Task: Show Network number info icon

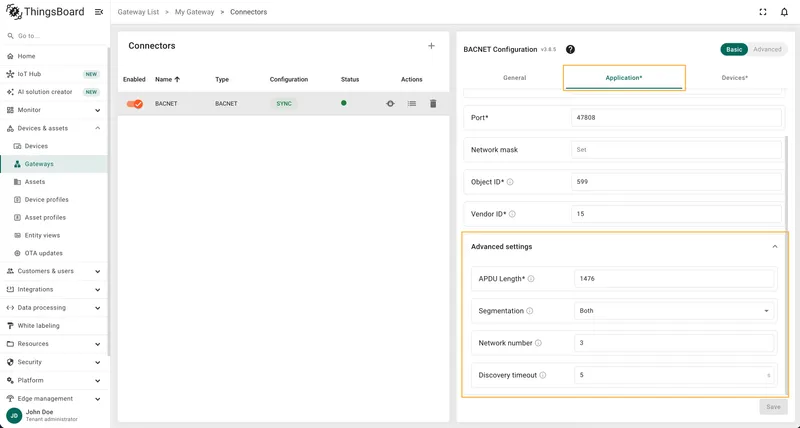Action: [538, 343]
